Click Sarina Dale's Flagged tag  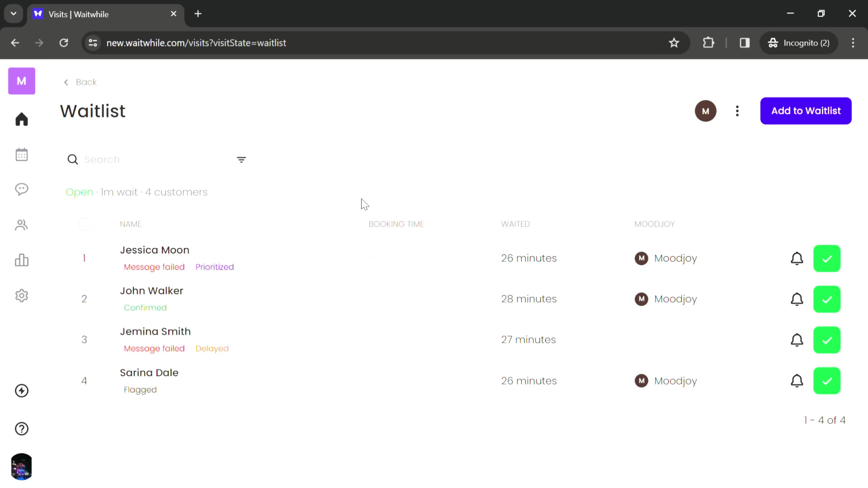pos(140,390)
